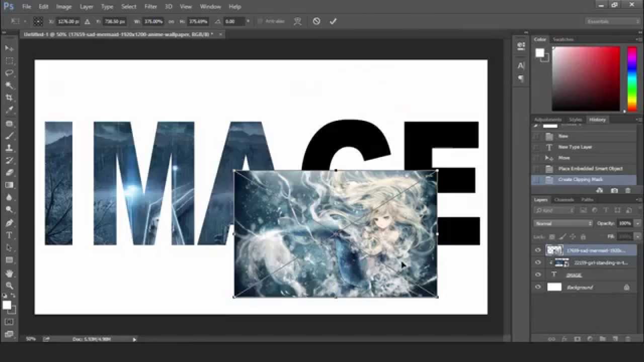The image size is (644, 362).
Task: Open the File menu
Action: coord(27,7)
